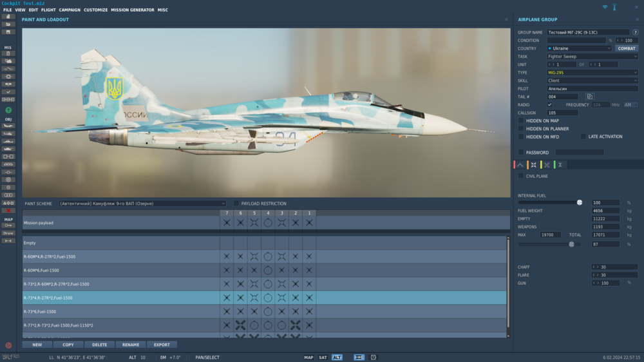Click the COPY payload button

click(68, 345)
